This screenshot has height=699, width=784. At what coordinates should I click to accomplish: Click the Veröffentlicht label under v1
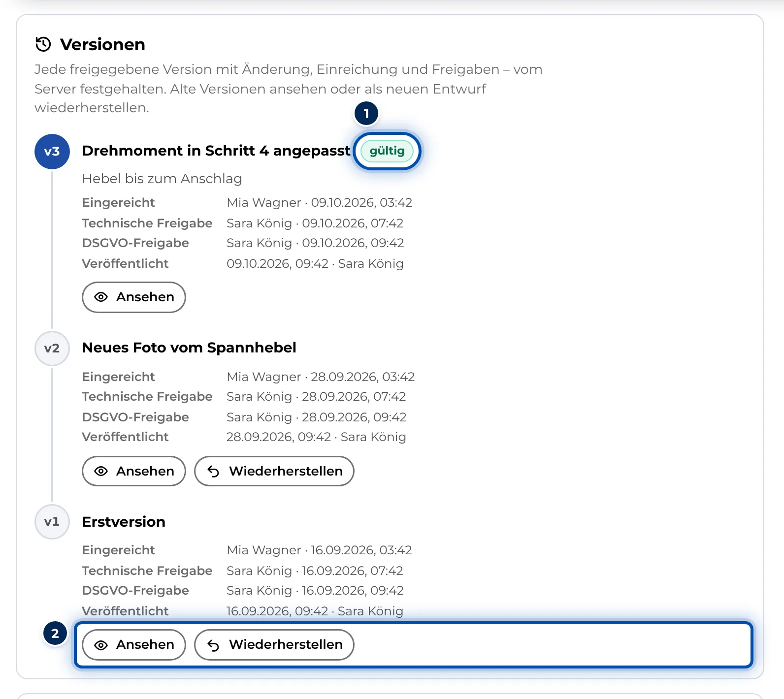(125, 611)
